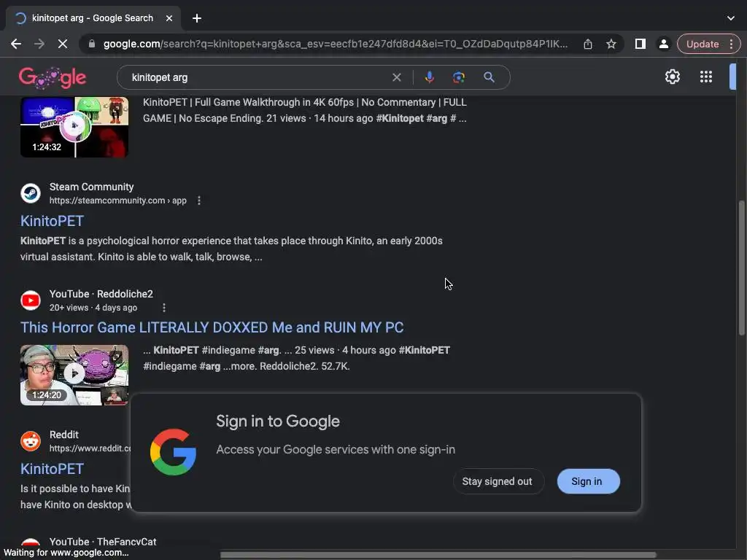This screenshot has height=560, width=747.
Task: Open options menu for Reddoliche2 result
Action: click(x=164, y=308)
